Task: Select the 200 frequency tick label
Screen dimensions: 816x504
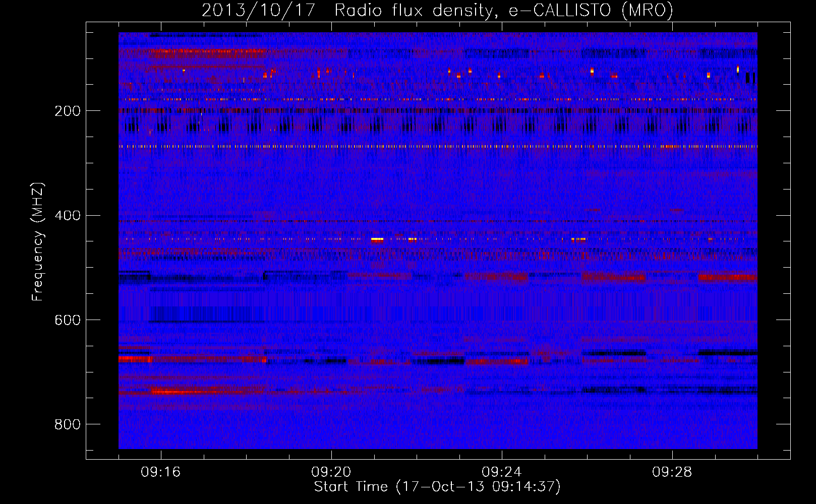Action: coord(68,111)
